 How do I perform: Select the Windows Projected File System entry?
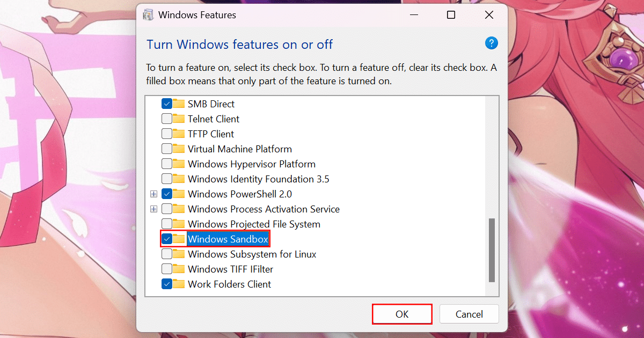click(x=254, y=224)
